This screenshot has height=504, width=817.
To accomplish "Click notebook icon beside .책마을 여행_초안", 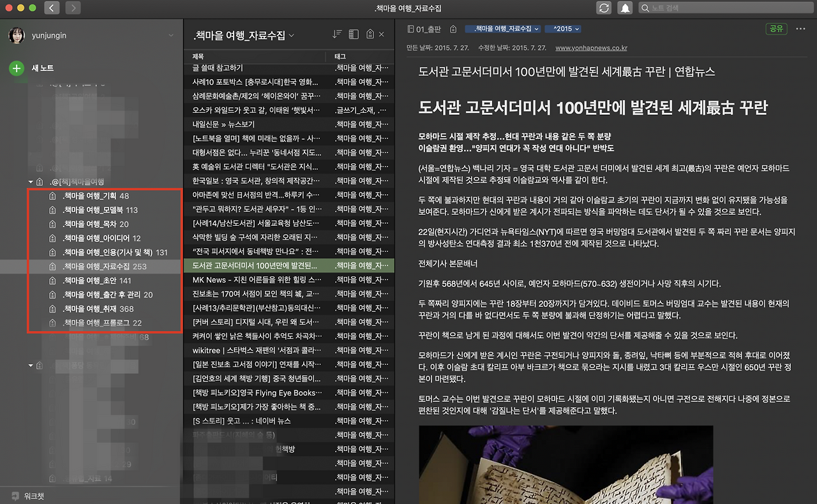I will [52, 281].
